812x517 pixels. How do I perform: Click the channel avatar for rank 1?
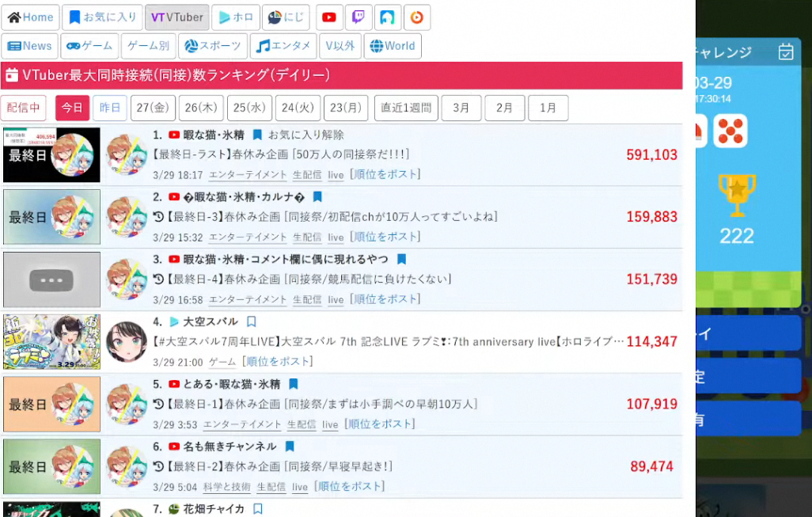127,155
